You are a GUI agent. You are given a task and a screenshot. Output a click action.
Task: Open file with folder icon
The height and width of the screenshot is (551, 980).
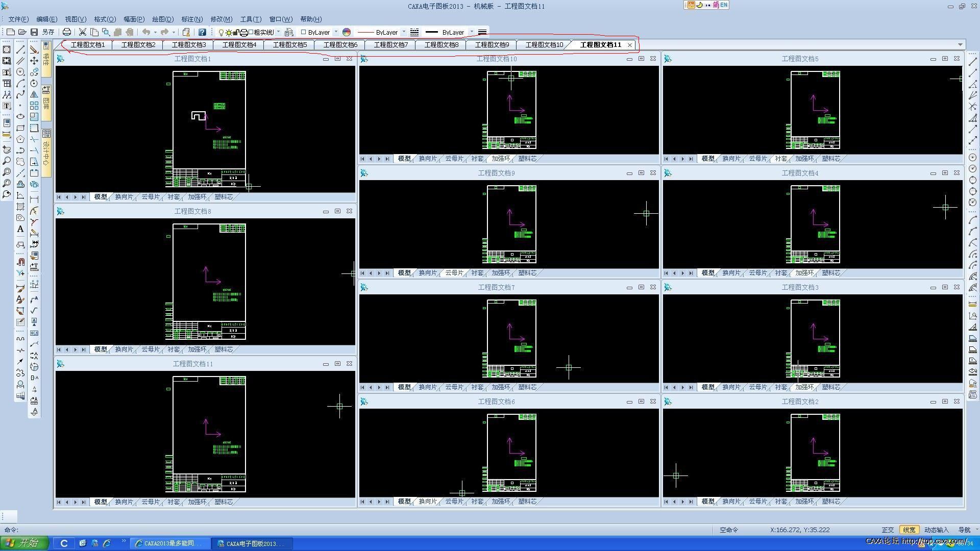(x=22, y=32)
